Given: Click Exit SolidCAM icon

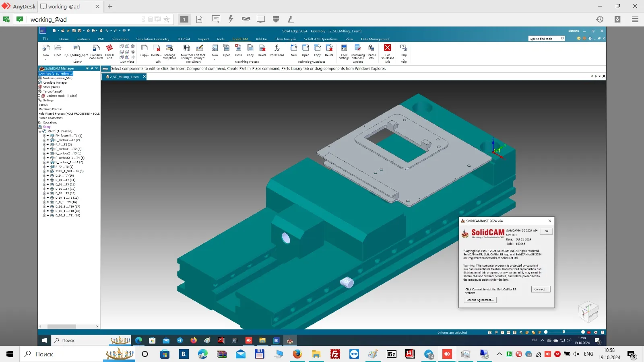Looking at the screenshot, I should click(x=387, y=48).
